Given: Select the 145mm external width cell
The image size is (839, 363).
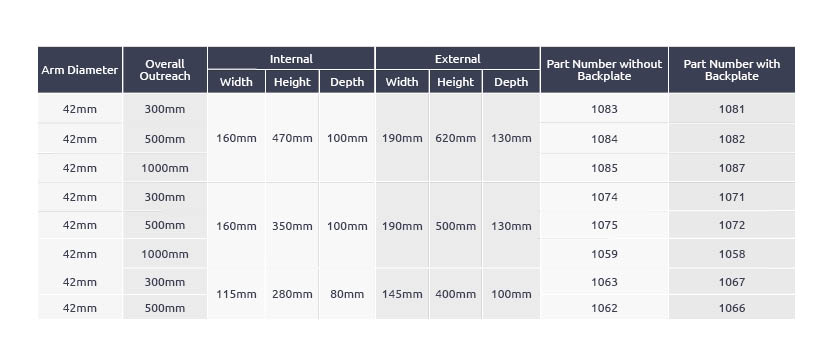Looking at the screenshot, I should point(402,294).
